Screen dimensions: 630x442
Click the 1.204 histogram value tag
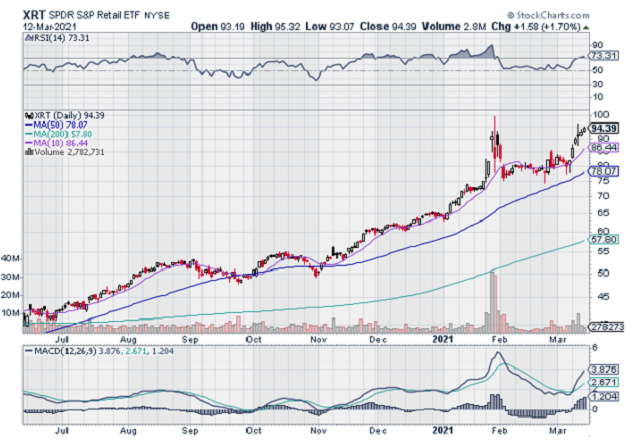[x=603, y=397]
